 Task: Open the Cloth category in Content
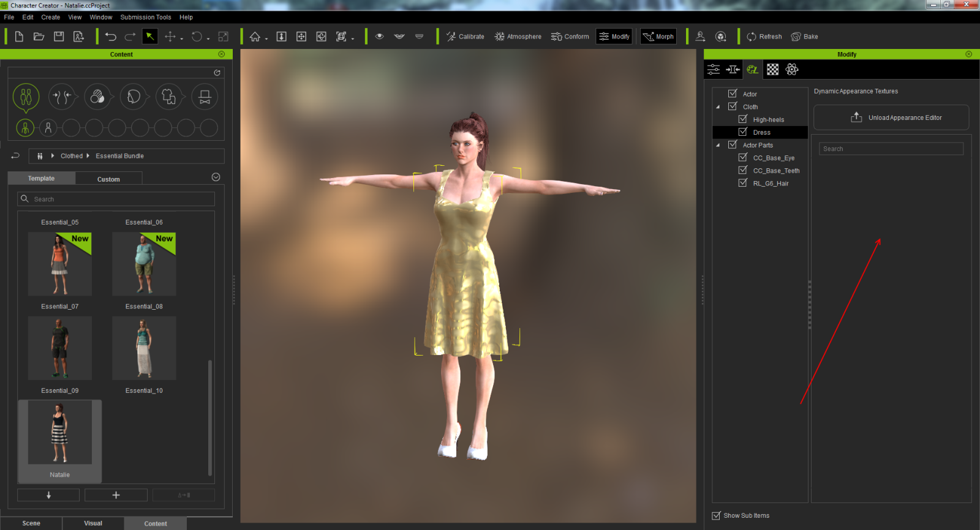pos(169,97)
